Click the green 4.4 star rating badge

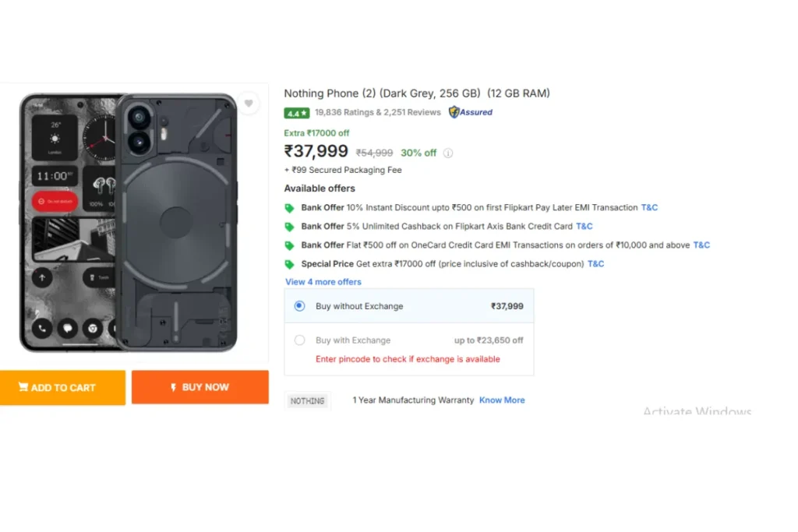click(297, 113)
